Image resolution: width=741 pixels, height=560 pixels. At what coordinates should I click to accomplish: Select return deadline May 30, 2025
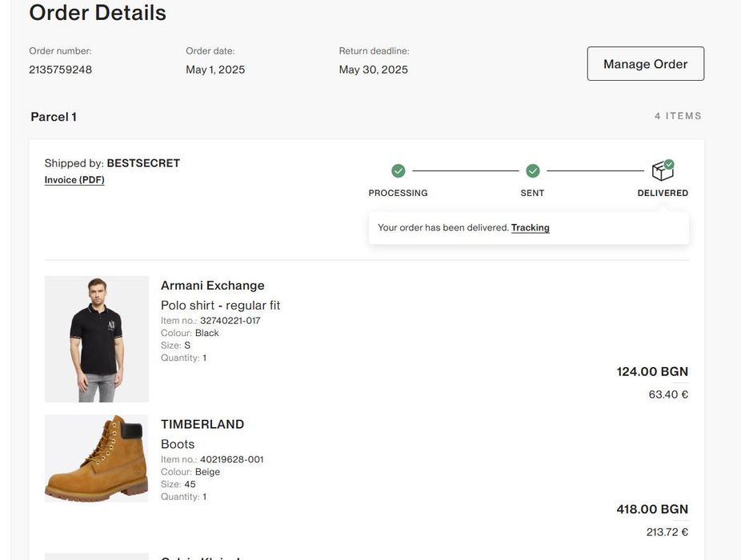[374, 70]
